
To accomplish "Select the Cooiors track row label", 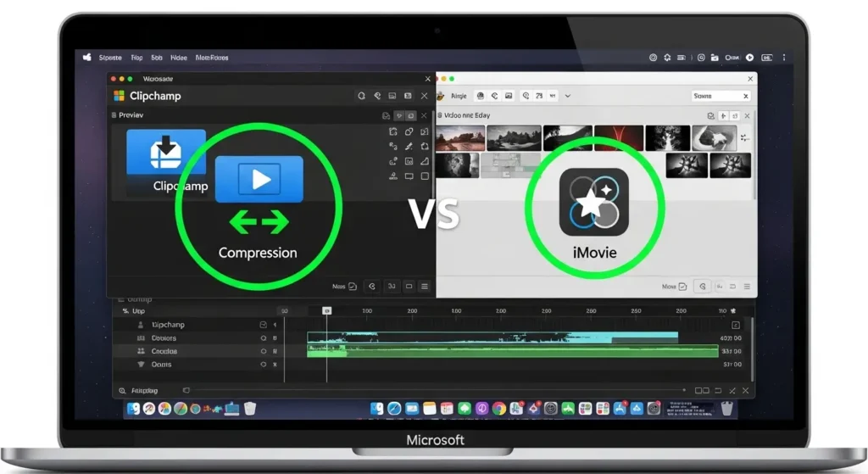I will (164, 337).
